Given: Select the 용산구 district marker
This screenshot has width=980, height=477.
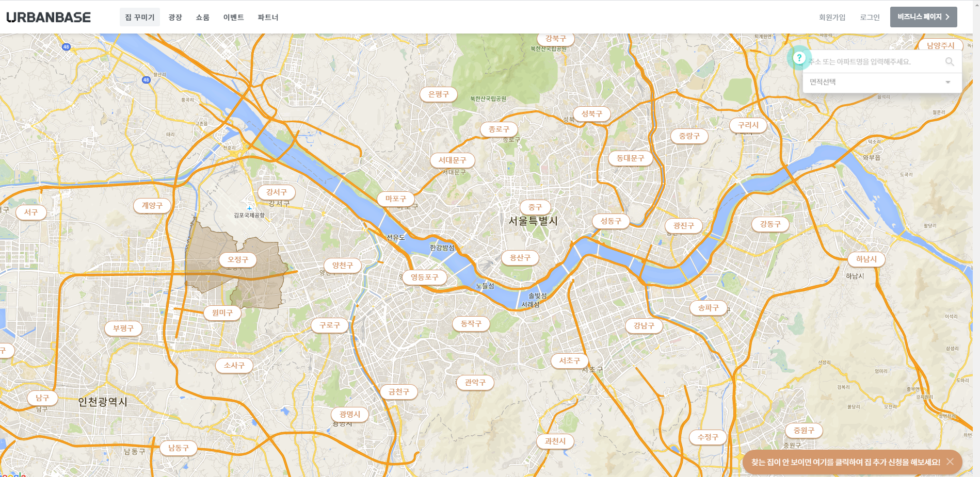Looking at the screenshot, I should pos(520,258).
